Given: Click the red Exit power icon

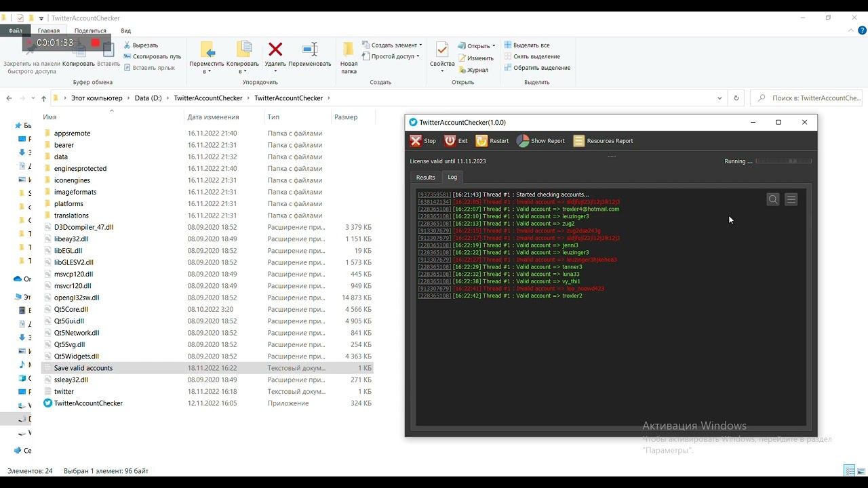Looking at the screenshot, I should tap(450, 141).
